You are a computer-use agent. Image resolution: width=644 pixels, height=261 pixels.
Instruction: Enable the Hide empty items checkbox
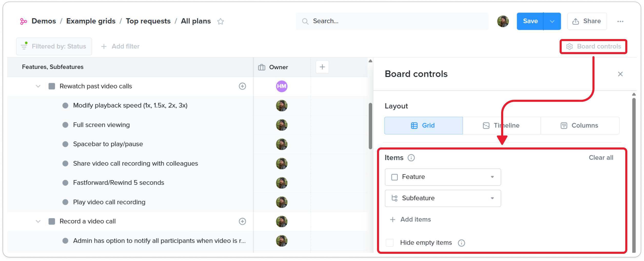click(x=390, y=243)
